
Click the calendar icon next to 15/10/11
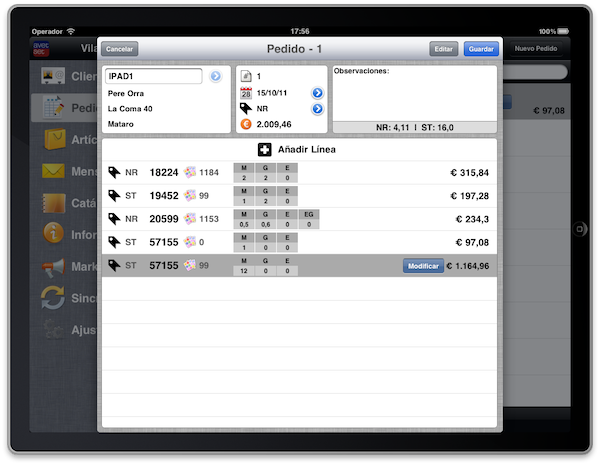tap(246, 93)
